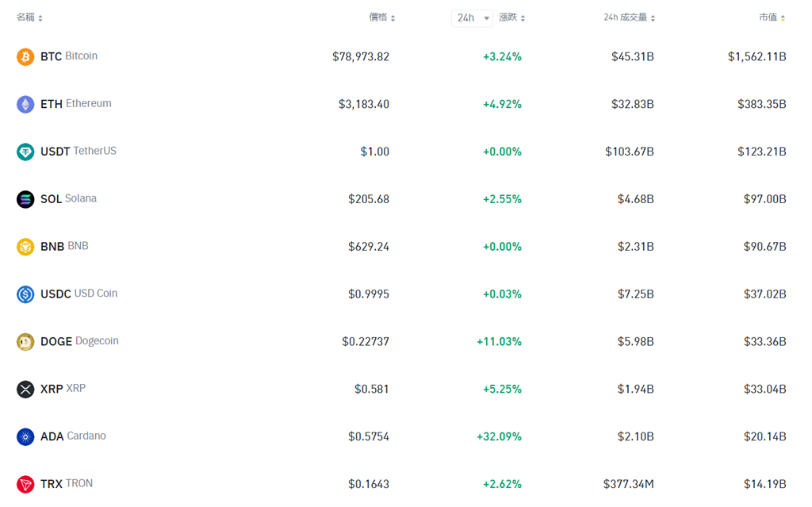Sort by 市值 column header
Image resolution: width=812 pixels, height=507 pixels.
(772, 17)
